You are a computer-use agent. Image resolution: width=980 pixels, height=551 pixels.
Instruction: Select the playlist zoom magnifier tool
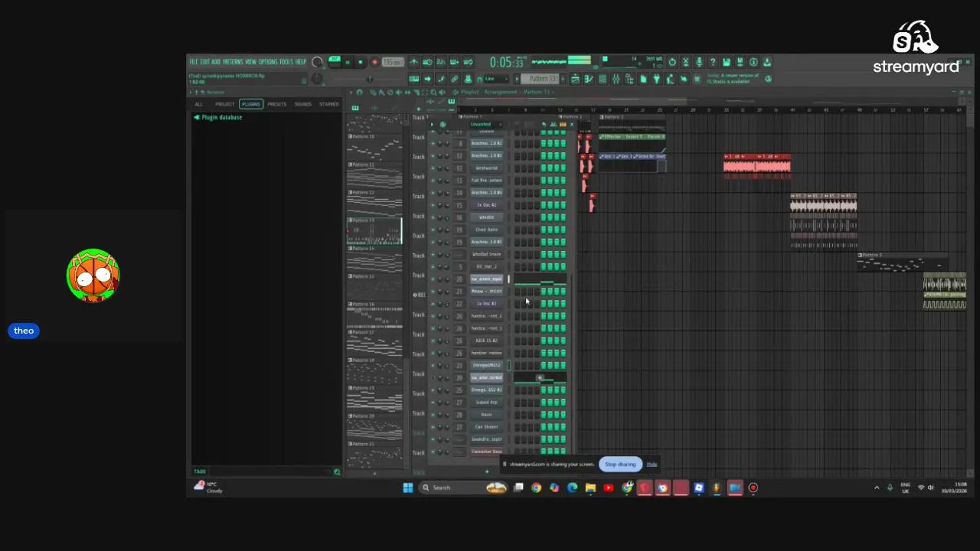point(433,92)
